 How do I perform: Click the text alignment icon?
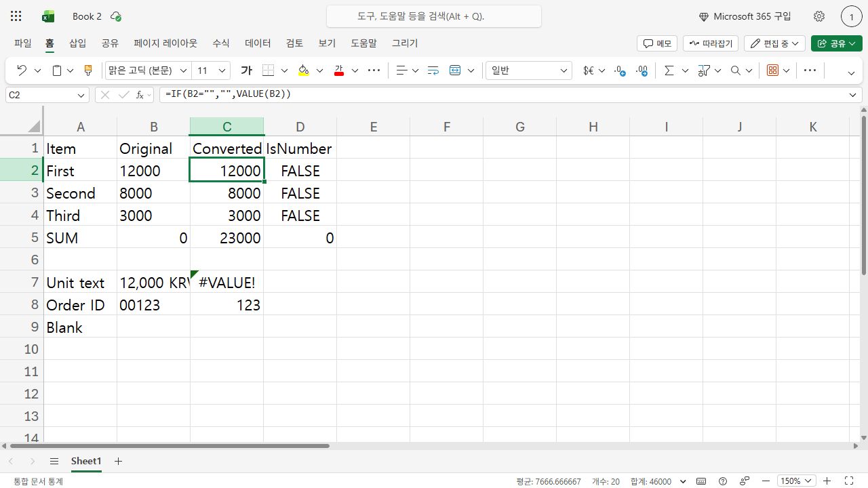(x=401, y=70)
